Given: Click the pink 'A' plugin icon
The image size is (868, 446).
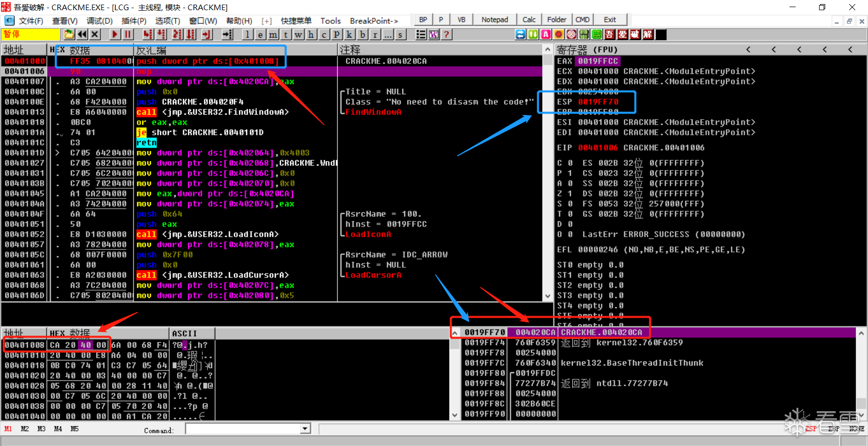Looking at the screenshot, I should [546, 34].
